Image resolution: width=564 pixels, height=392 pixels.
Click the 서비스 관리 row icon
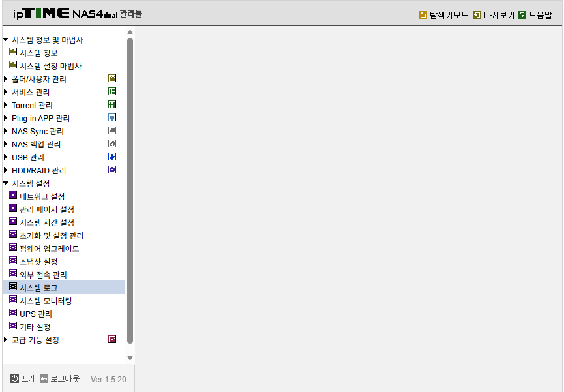112,91
